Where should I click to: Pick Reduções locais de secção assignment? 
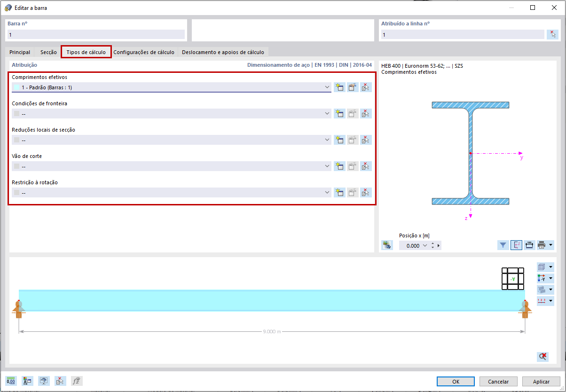pyautogui.click(x=366, y=140)
